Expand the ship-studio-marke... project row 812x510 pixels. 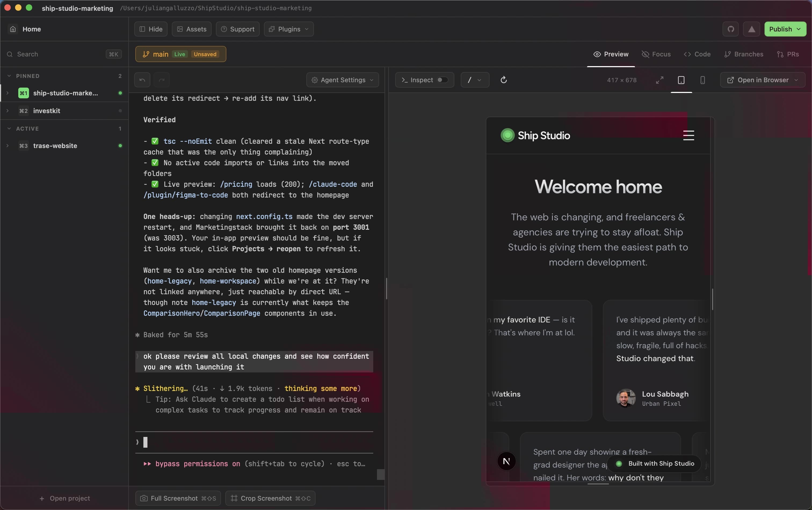coord(8,93)
